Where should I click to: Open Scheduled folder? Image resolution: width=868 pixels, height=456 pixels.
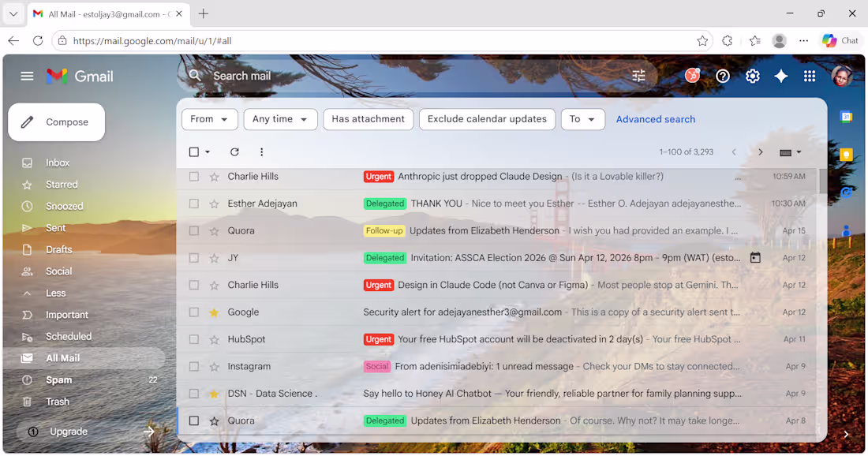pyautogui.click(x=69, y=336)
